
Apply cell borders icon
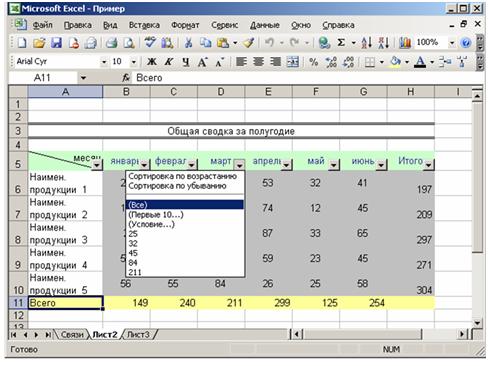(369, 62)
